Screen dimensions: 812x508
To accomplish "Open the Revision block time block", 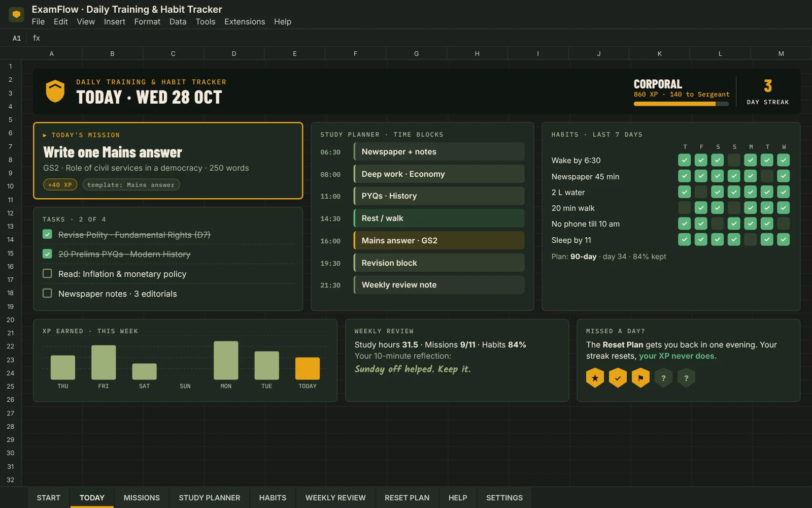I will (439, 263).
